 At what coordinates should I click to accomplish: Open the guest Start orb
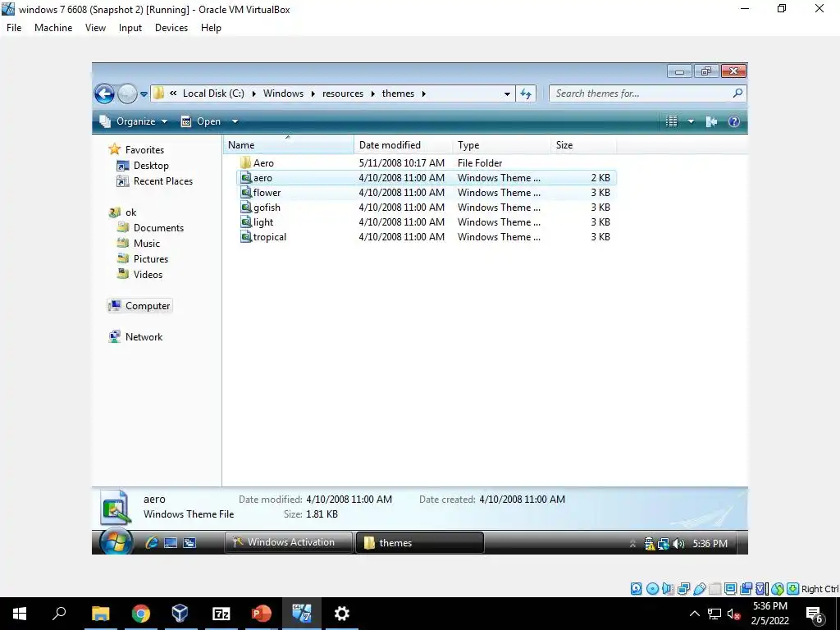coord(115,541)
